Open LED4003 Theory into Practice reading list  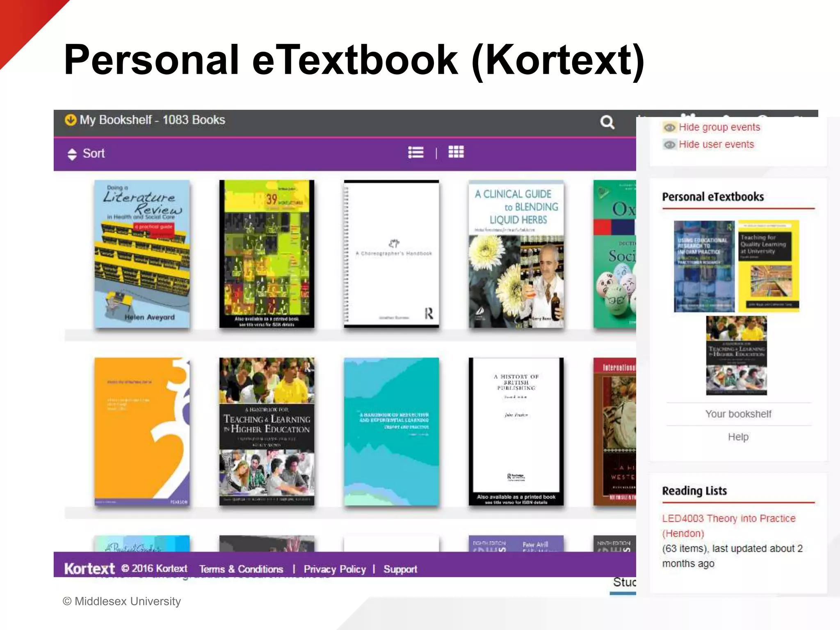pyautogui.click(x=729, y=526)
